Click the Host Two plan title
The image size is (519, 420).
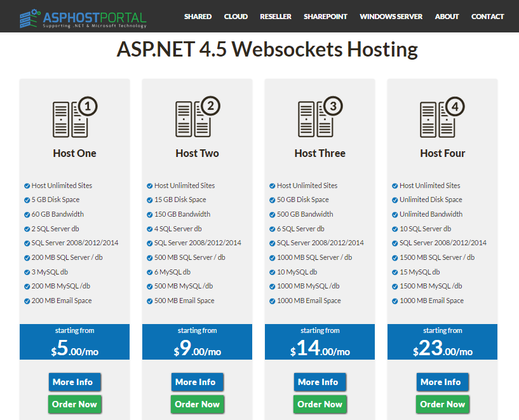tap(198, 153)
